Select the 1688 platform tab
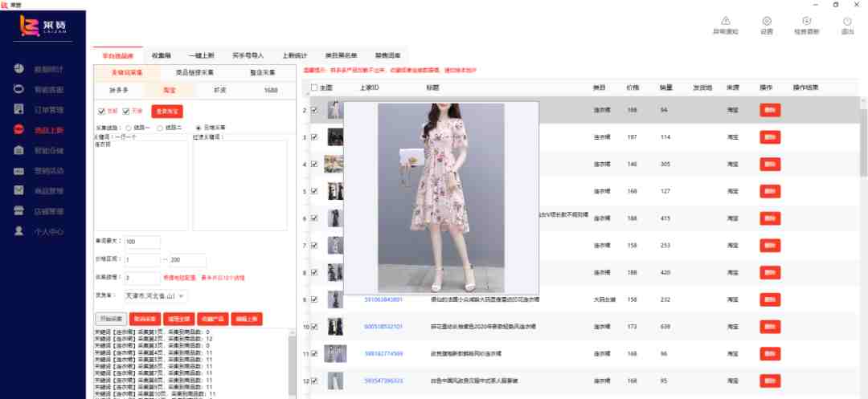Viewport: 868px width, 399px height. 271,90
